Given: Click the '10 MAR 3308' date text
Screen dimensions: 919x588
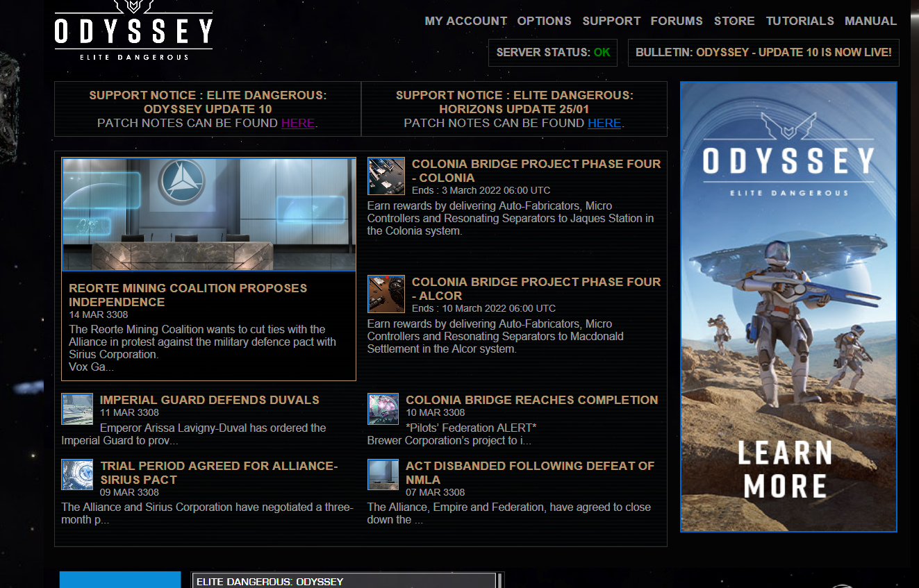Looking at the screenshot, I should (436, 412).
